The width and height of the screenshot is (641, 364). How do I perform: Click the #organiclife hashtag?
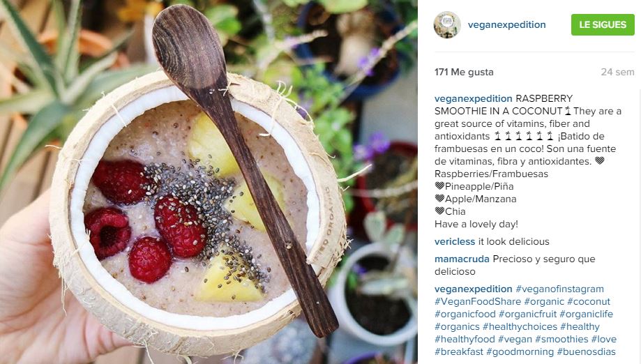[x=586, y=314]
